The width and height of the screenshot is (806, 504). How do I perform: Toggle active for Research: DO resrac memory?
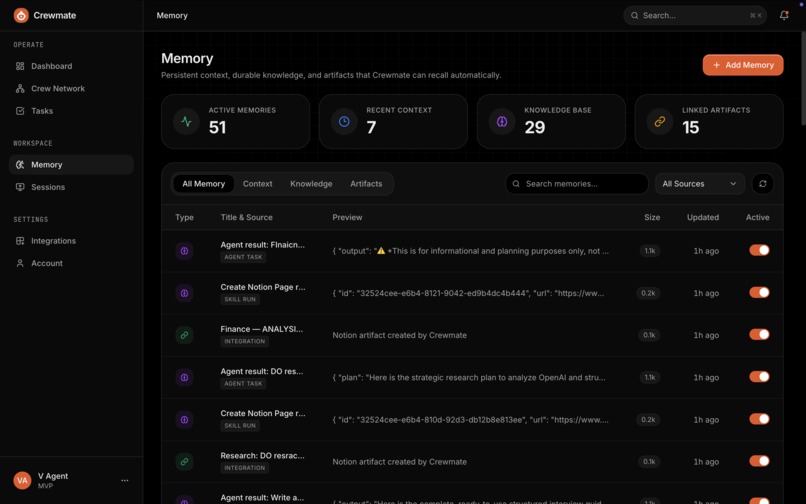pyautogui.click(x=759, y=461)
